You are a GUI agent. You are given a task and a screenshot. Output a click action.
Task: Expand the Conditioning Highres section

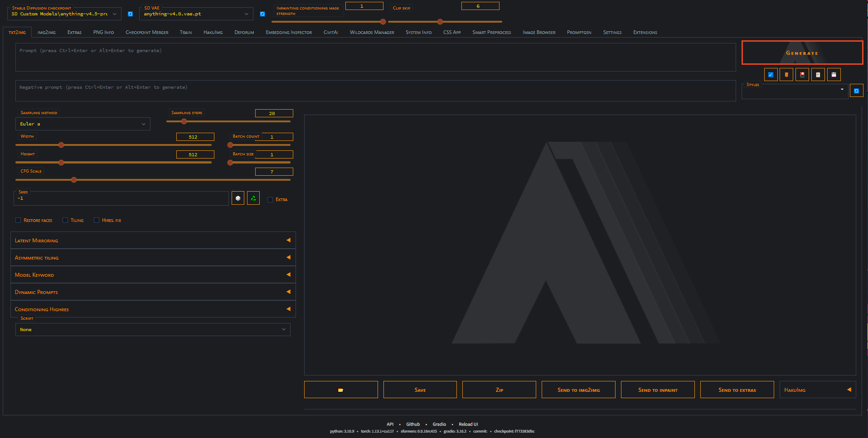tap(153, 309)
